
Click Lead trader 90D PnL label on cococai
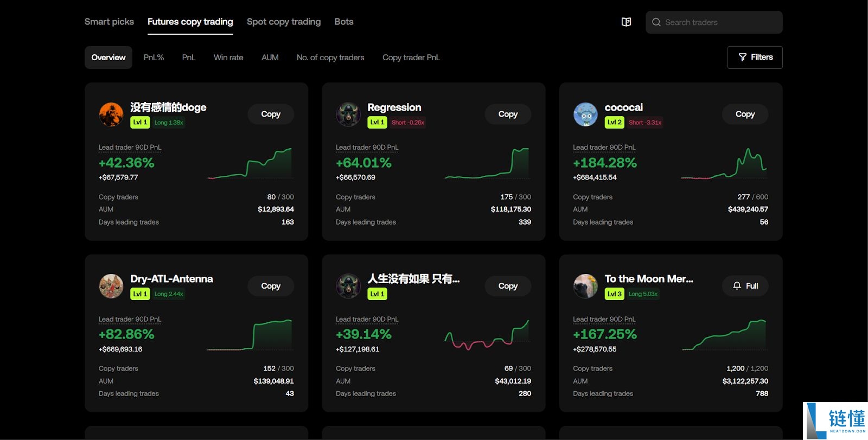click(x=604, y=148)
